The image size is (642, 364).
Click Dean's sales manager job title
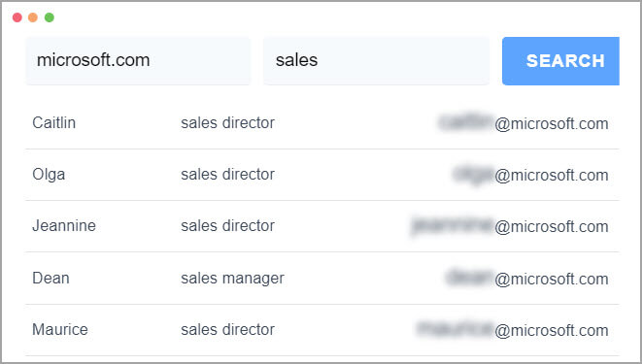click(232, 279)
